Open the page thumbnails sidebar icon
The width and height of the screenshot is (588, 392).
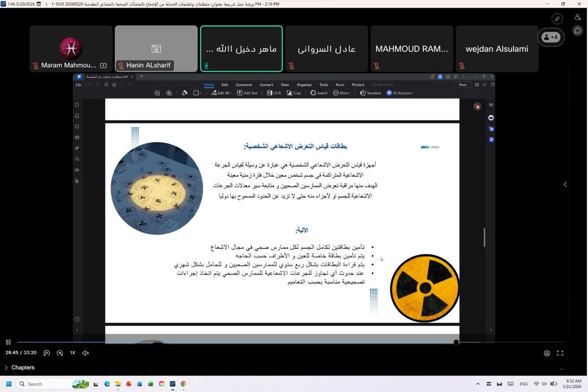[77, 105]
